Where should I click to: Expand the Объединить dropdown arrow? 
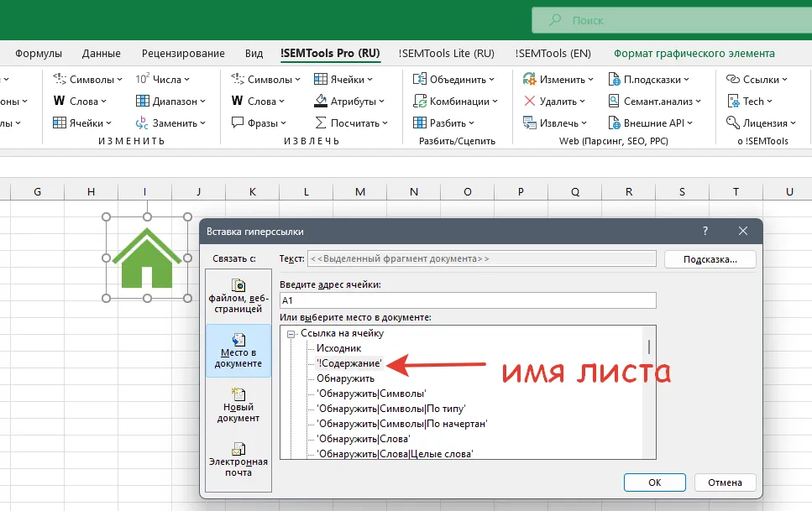pos(491,79)
